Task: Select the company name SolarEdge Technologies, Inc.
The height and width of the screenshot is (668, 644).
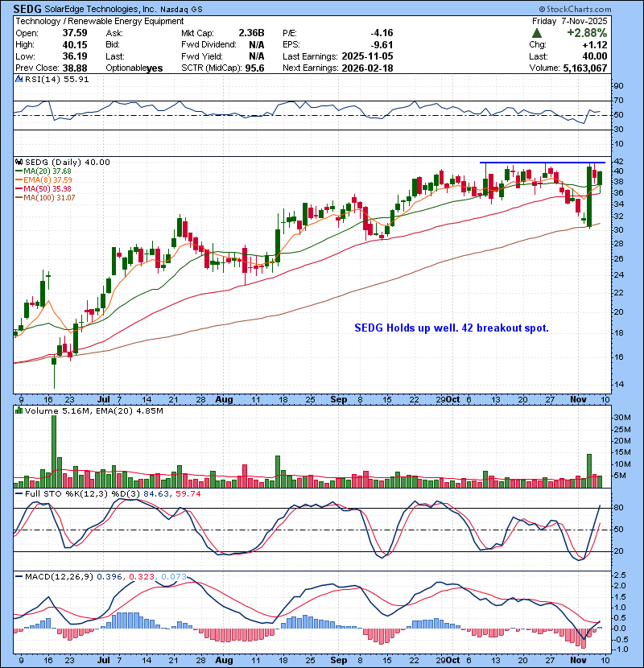Action: click(100, 9)
